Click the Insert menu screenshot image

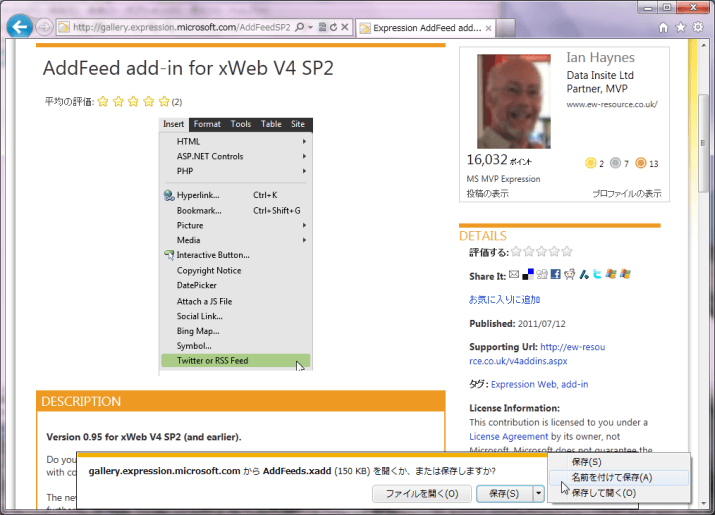click(x=236, y=246)
